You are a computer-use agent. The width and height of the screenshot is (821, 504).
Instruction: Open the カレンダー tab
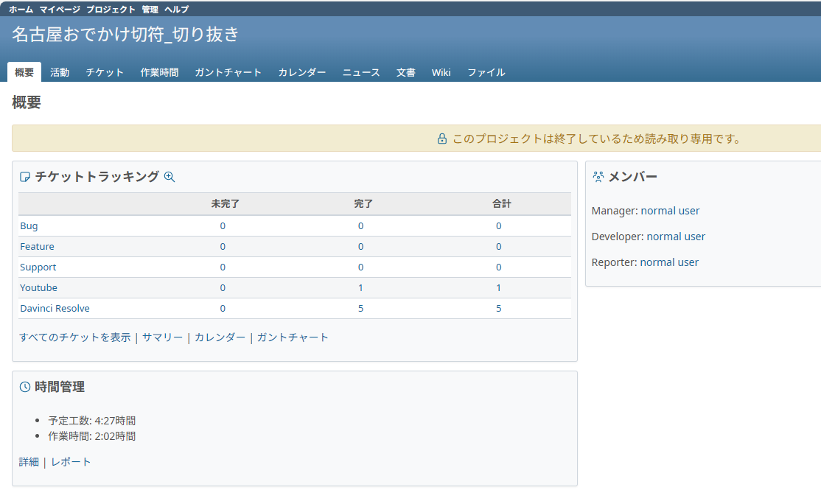pyautogui.click(x=301, y=72)
